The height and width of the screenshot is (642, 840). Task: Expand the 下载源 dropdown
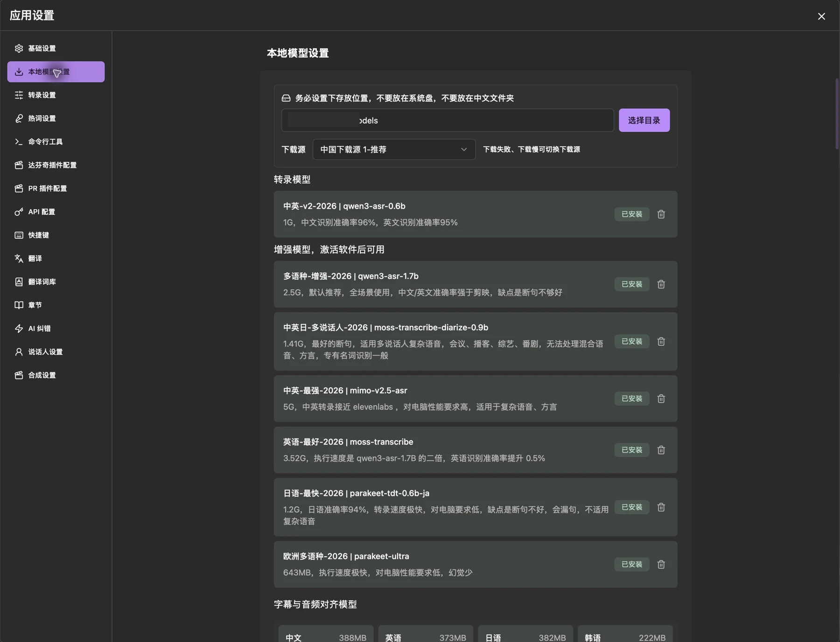[394, 149]
